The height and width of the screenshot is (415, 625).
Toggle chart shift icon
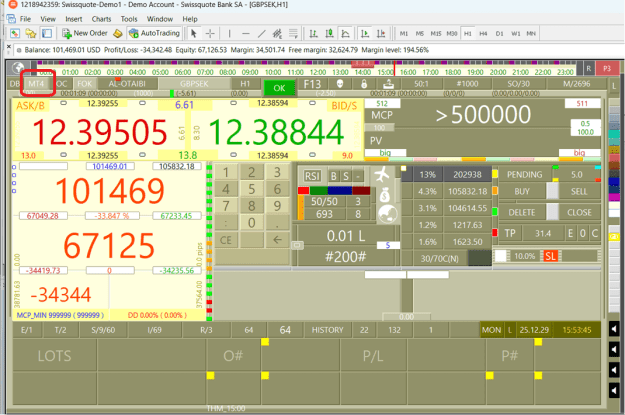(x=381, y=33)
